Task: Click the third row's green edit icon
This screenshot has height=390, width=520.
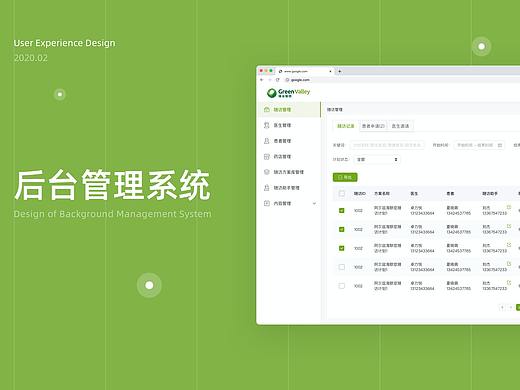Action: click(509, 245)
